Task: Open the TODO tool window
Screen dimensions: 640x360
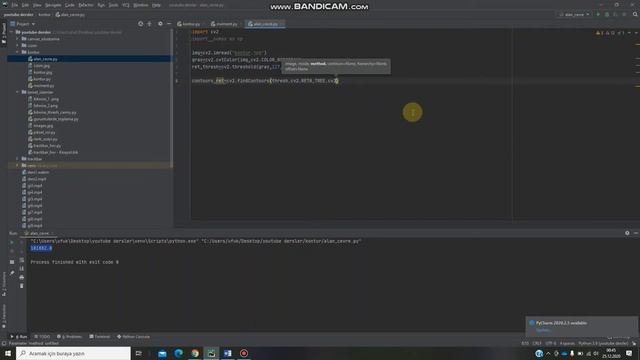Action: (42, 337)
